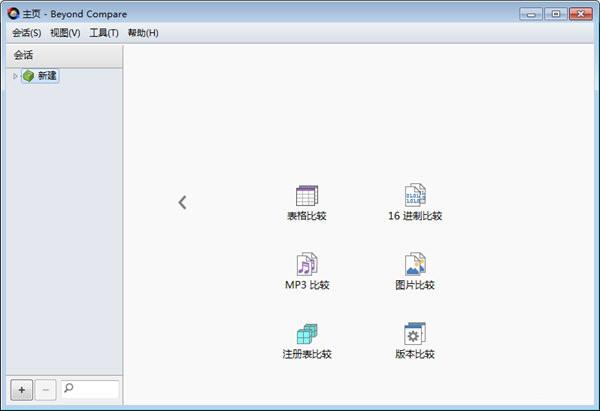This screenshot has width=600, height=411.
Task: Open the 表格比较 table compare icon
Action: click(x=307, y=196)
